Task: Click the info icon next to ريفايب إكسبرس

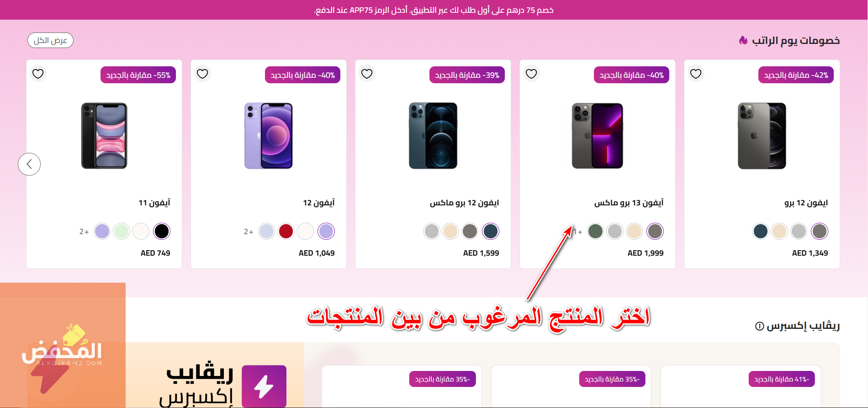Action: point(759,326)
